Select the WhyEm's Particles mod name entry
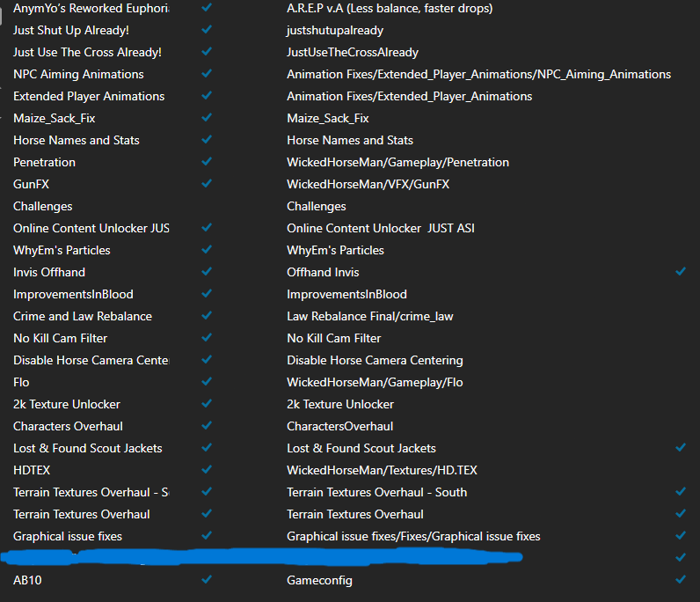Image resolution: width=700 pixels, height=602 pixels. 62,250
